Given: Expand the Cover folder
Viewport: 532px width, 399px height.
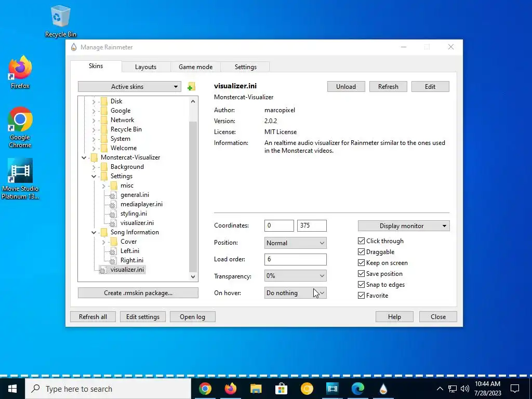Looking at the screenshot, I should click(x=103, y=242).
